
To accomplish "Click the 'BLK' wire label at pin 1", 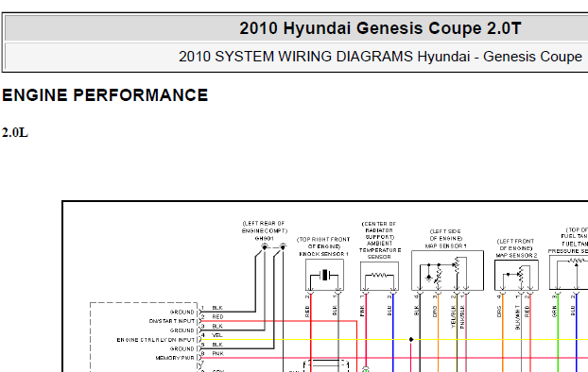I will click(217, 308).
